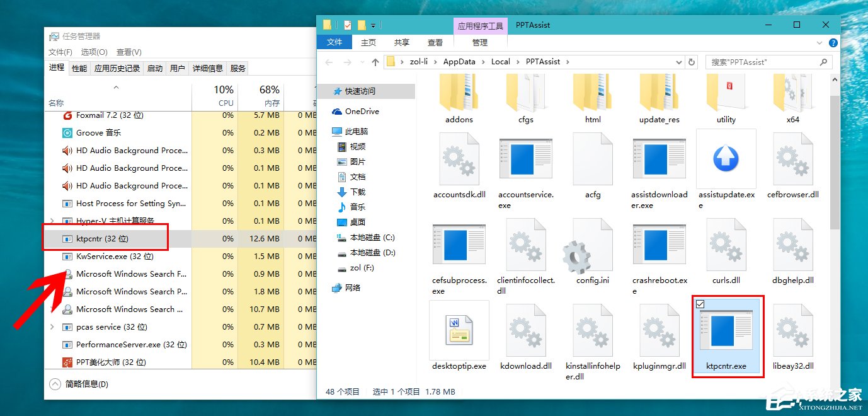Expand the Hyper-V 主机计算服务 entry
Image resolution: width=868 pixels, height=416 pixels.
[51, 221]
